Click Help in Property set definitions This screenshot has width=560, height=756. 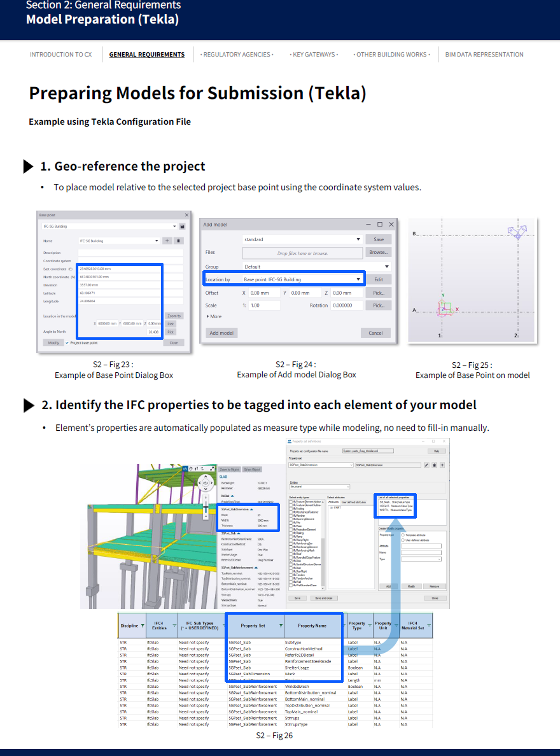pos(436,451)
